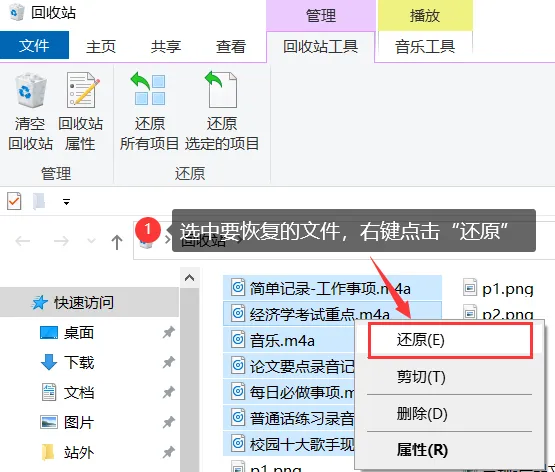The image size is (555, 472).
Task: Open 图片 in the navigation pane
Action: (x=79, y=422)
